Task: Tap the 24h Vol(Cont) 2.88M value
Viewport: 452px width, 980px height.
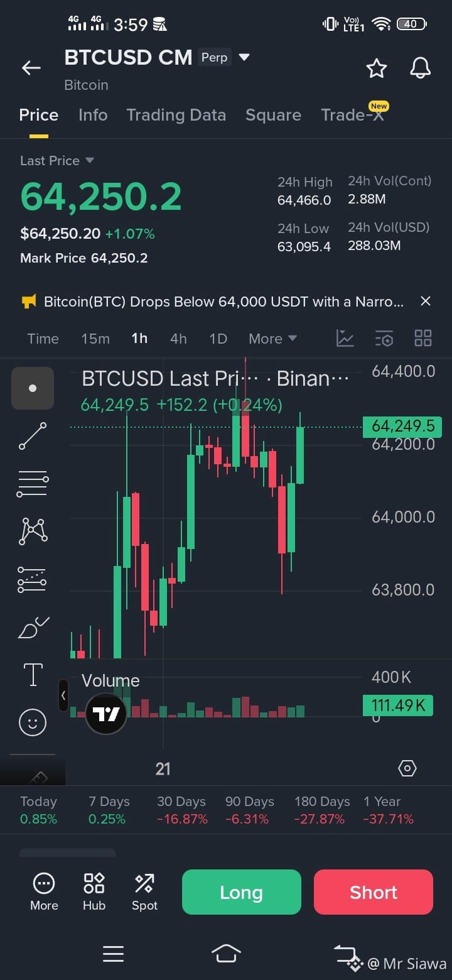Action: 367,200
